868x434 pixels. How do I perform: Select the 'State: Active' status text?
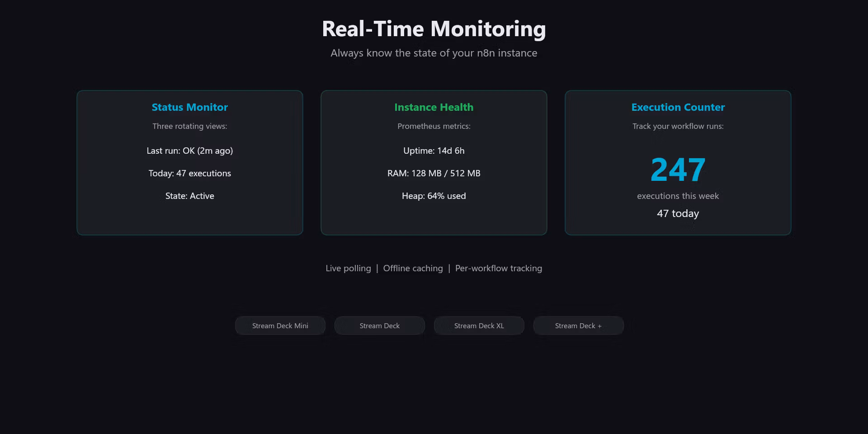(189, 196)
